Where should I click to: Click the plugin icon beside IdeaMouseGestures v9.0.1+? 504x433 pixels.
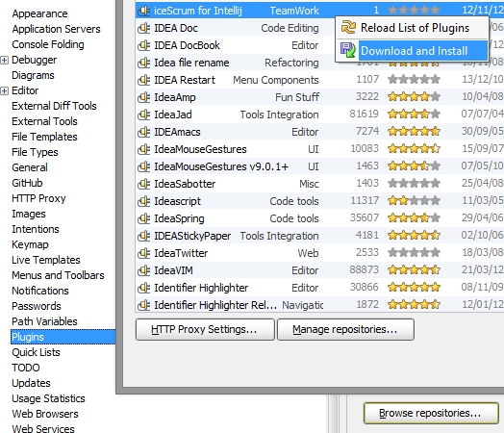[x=143, y=166]
